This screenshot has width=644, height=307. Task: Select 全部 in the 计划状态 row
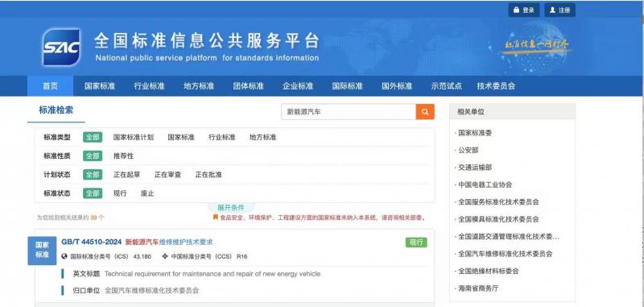(93, 175)
